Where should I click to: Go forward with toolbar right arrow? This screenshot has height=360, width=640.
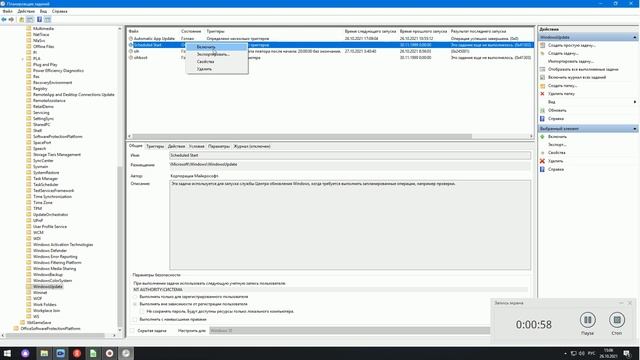(11, 20)
